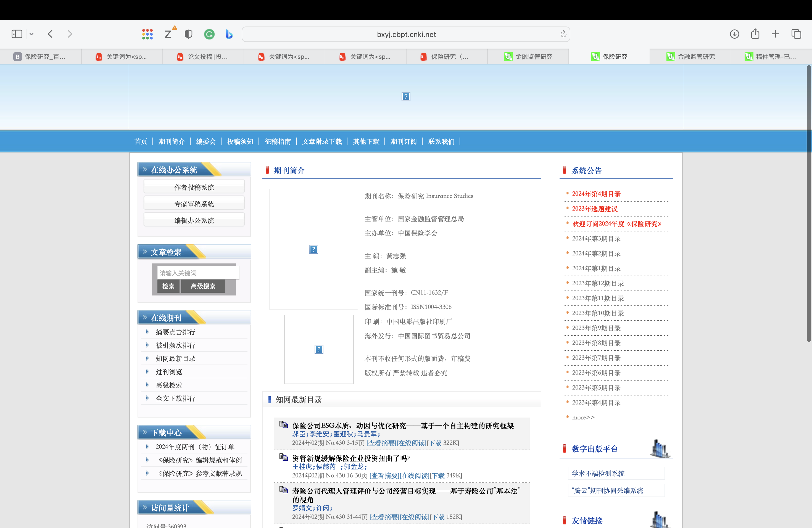Click the journal cover image placeholder
The height and width of the screenshot is (528, 812).
(x=313, y=249)
